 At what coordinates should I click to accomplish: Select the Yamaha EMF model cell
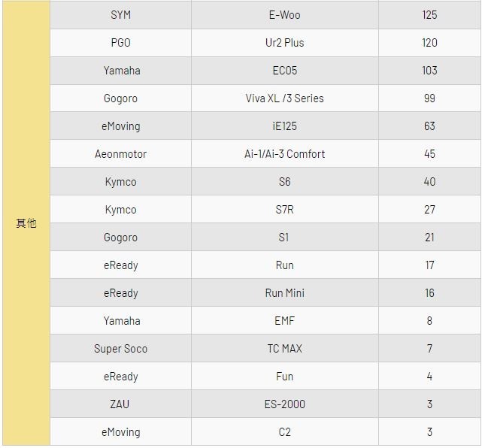point(285,321)
